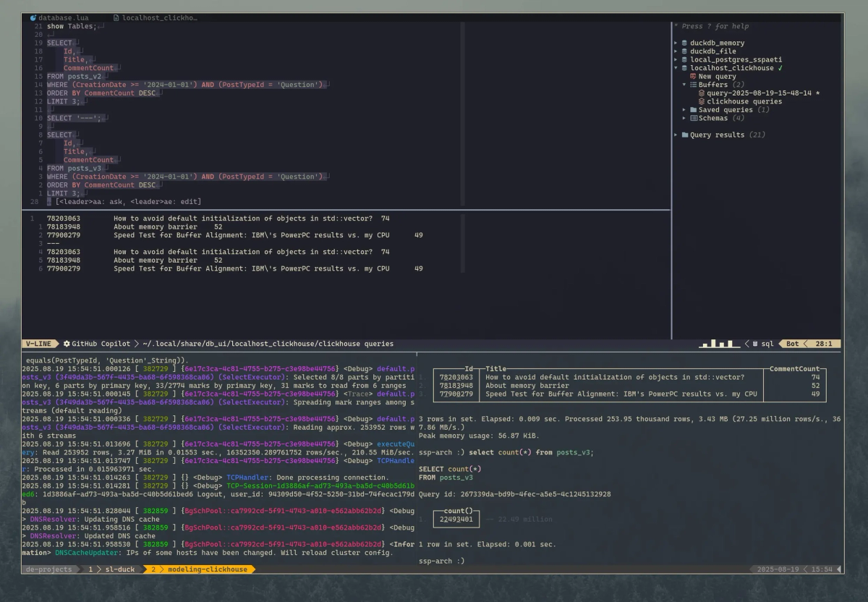Click result row 2 'About memory barrier'

135,226
